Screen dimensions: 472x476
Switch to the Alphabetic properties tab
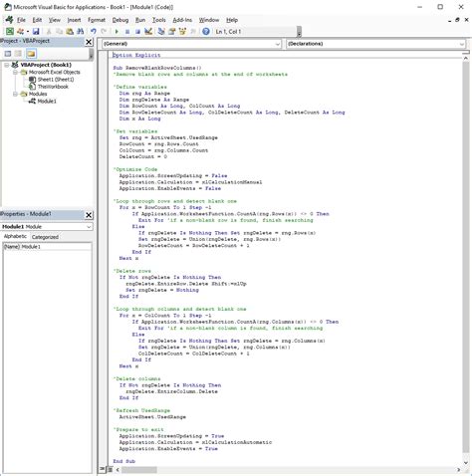pyautogui.click(x=15, y=237)
